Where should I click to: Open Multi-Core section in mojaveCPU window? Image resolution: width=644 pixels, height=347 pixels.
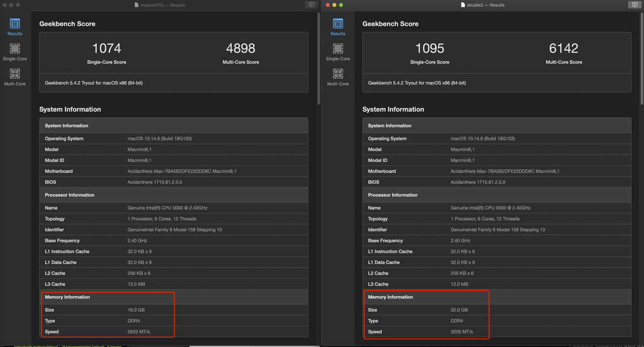point(15,77)
